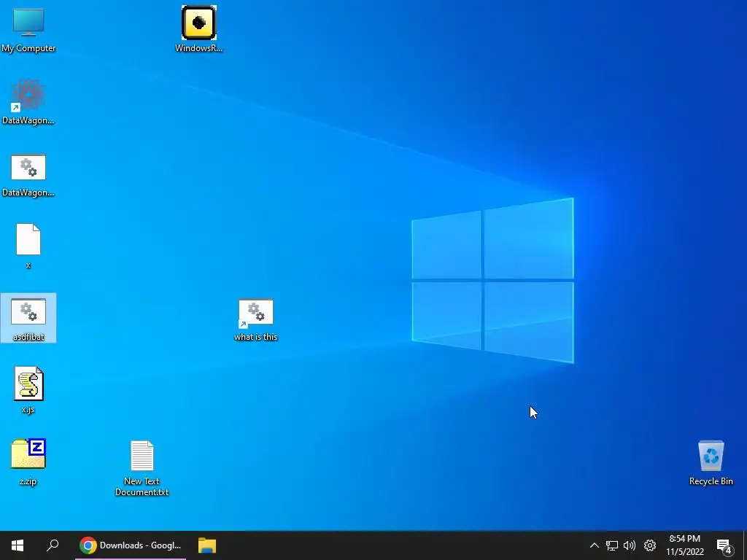Open network status tray icon
This screenshot has width=747, height=560.
point(612,545)
